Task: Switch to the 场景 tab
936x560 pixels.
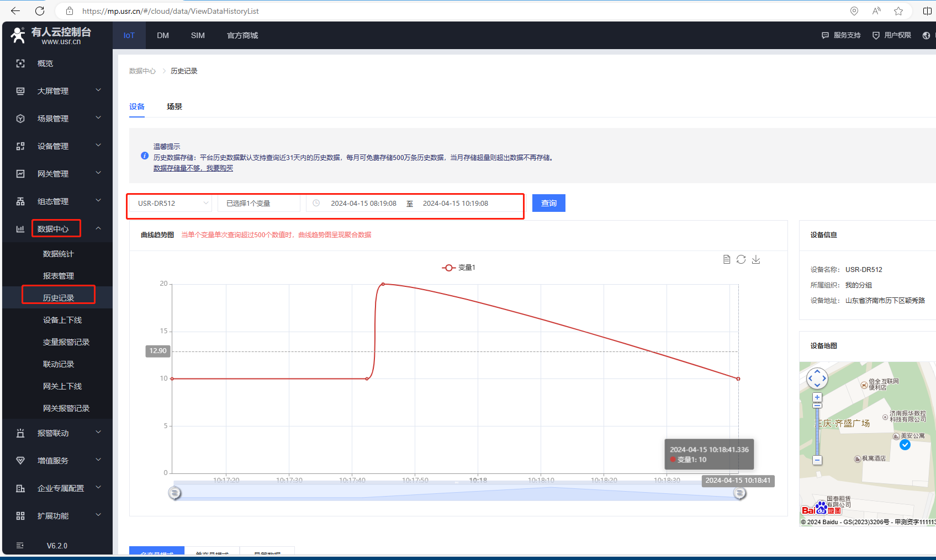Action: click(x=174, y=106)
